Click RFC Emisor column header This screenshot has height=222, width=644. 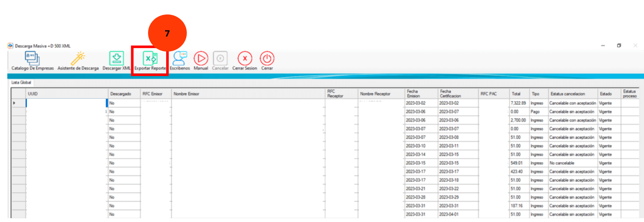(156, 94)
